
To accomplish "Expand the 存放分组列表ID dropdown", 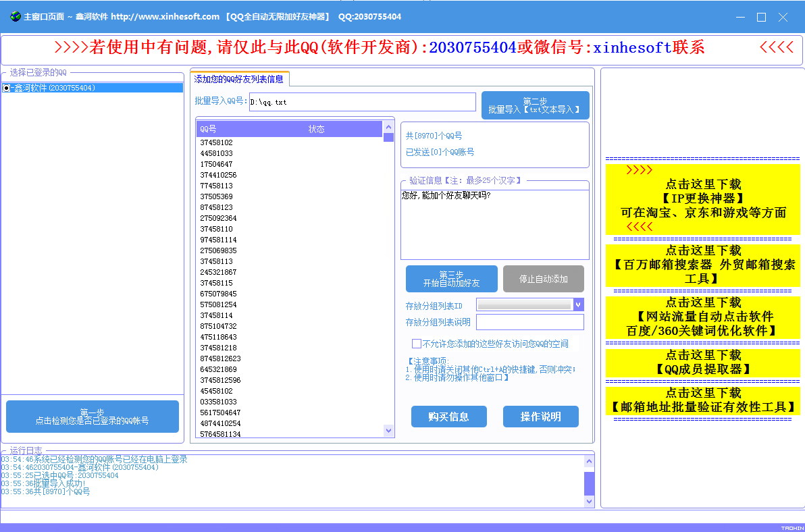I will pyautogui.click(x=578, y=304).
